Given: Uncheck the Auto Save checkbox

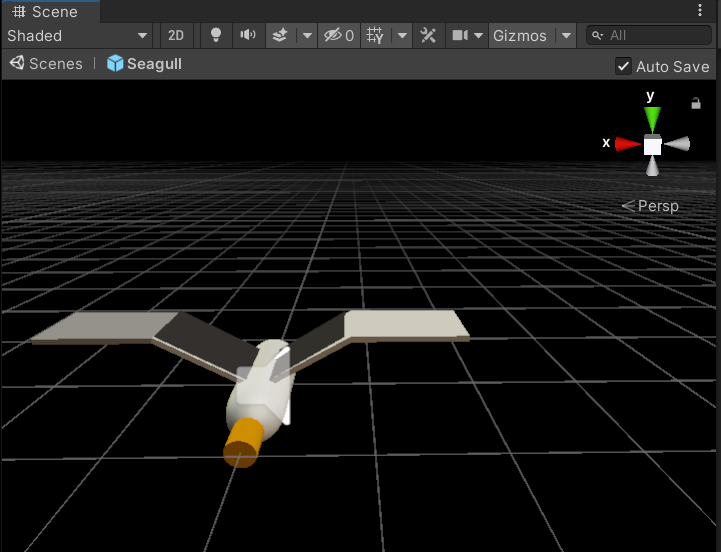Looking at the screenshot, I should click(623, 66).
